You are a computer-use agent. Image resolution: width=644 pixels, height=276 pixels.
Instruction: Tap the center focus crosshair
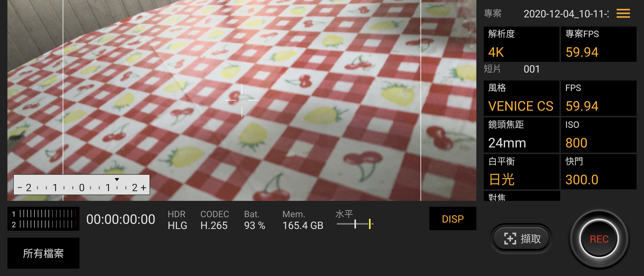[x=242, y=100]
